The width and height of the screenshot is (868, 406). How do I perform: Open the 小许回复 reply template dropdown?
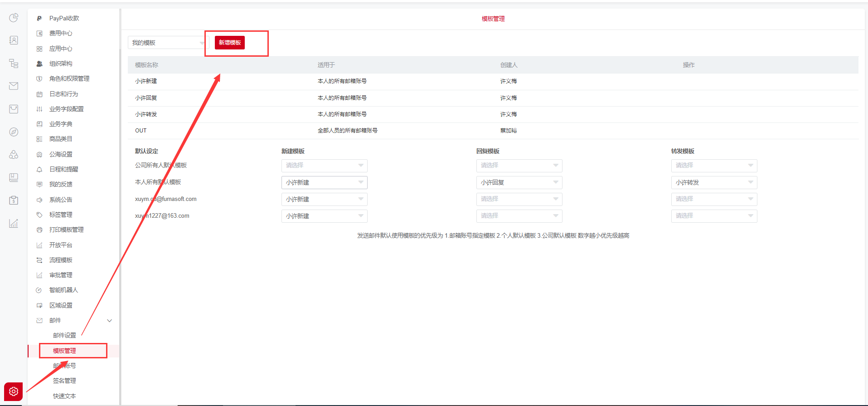519,182
